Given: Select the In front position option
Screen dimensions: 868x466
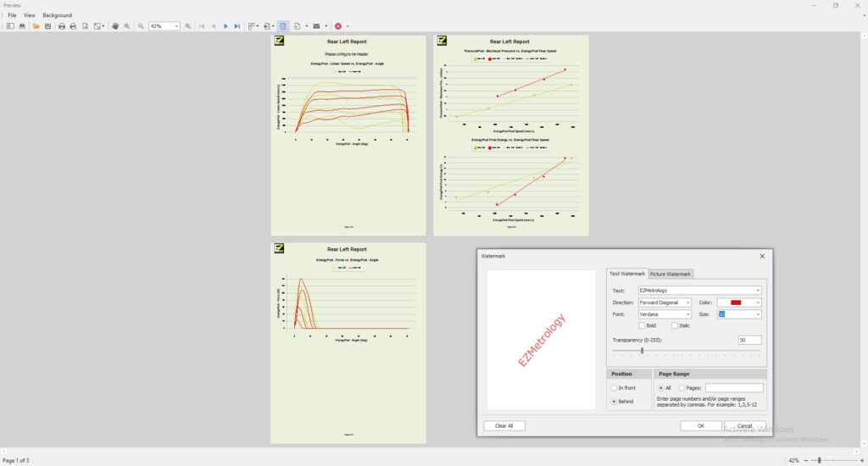Looking at the screenshot, I should [x=614, y=388].
